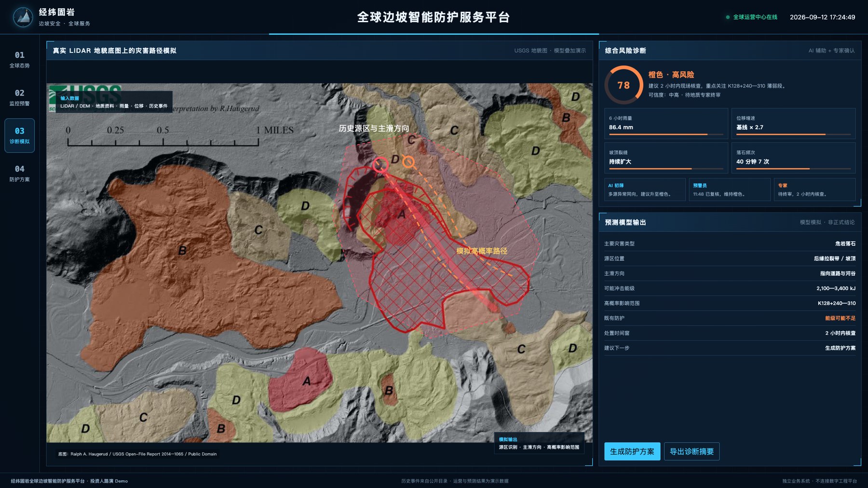Open the 落石频次 40 分钟 7 次 card
The width and height of the screenshot is (868, 488).
coord(793,158)
